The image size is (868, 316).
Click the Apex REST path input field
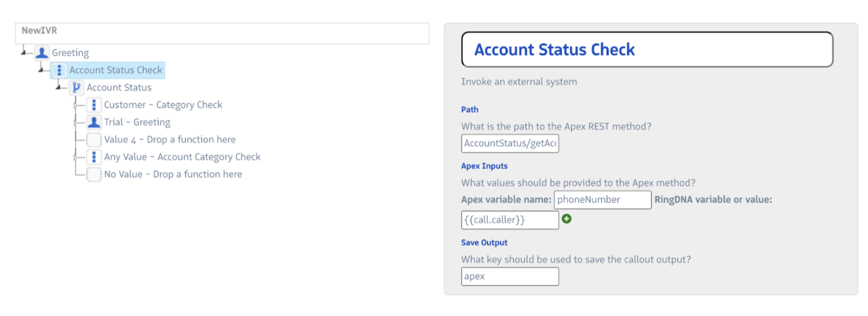[509, 144]
